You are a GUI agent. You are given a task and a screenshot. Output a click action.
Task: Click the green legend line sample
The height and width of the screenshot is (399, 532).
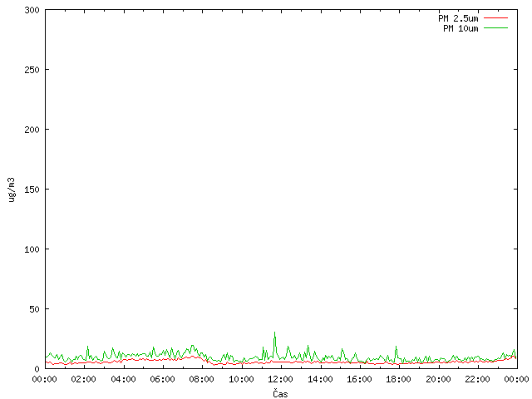pyautogui.click(x=495, y=27)
